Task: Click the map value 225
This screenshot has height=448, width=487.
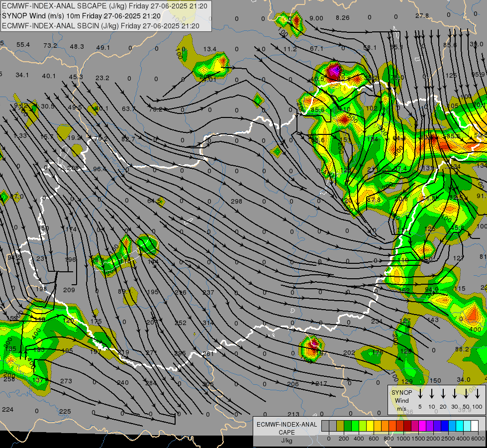Action: (65, 411)
